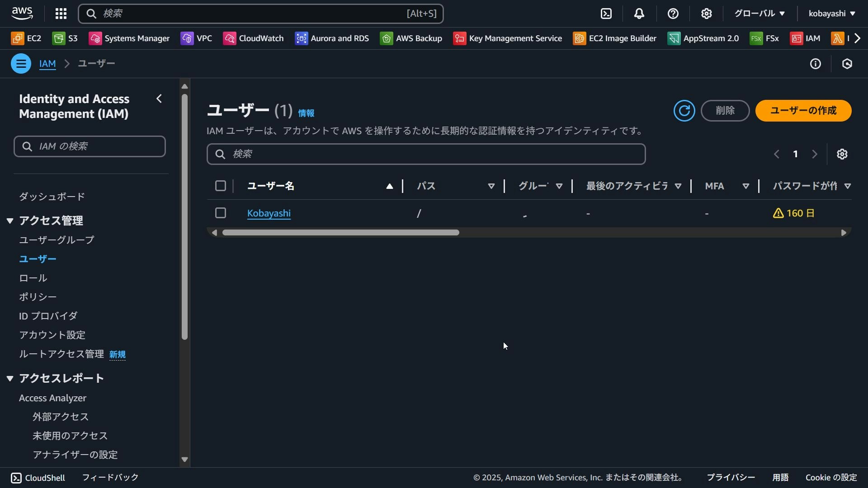This screenshot has width=868, height=488.
Task: Check the select-all users checkbox
Action: [220, 185]
